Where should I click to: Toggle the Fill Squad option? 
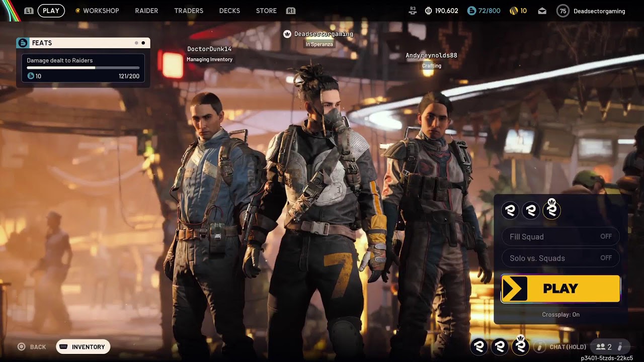(560, 237)
